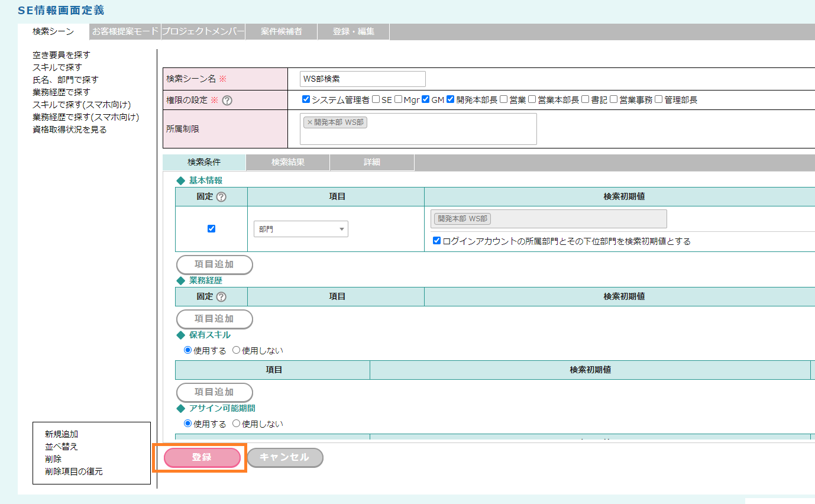This screenshot has width=815, height=504.
Task: Select 使用する for アサイン可能期間
Action: [x=188, y=424]
